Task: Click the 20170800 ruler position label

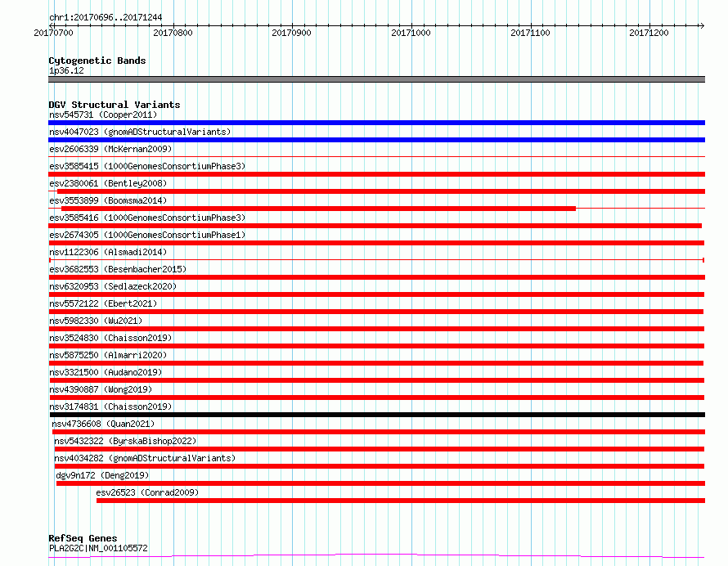Action: coord(173,33)
